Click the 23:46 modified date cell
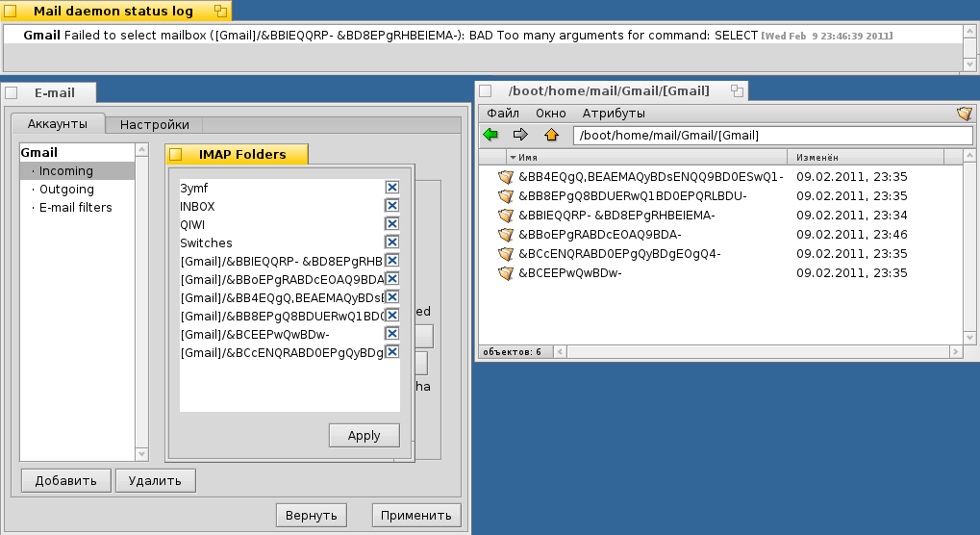Image resolution: width=980 pixels, height=535 pixels. click(x=852, y=235)
